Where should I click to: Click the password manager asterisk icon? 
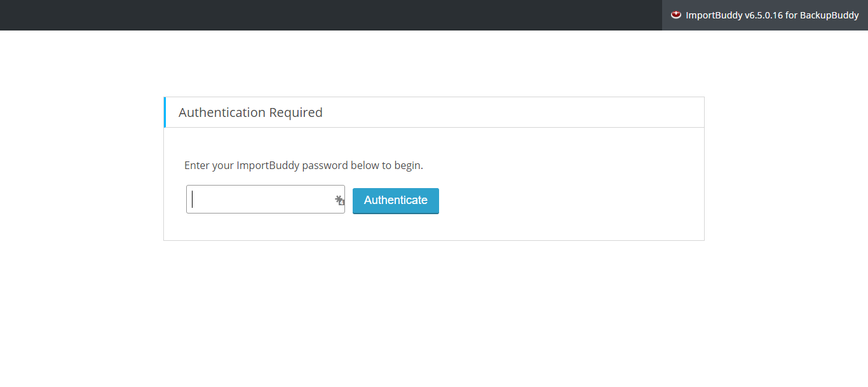(339, 200)
